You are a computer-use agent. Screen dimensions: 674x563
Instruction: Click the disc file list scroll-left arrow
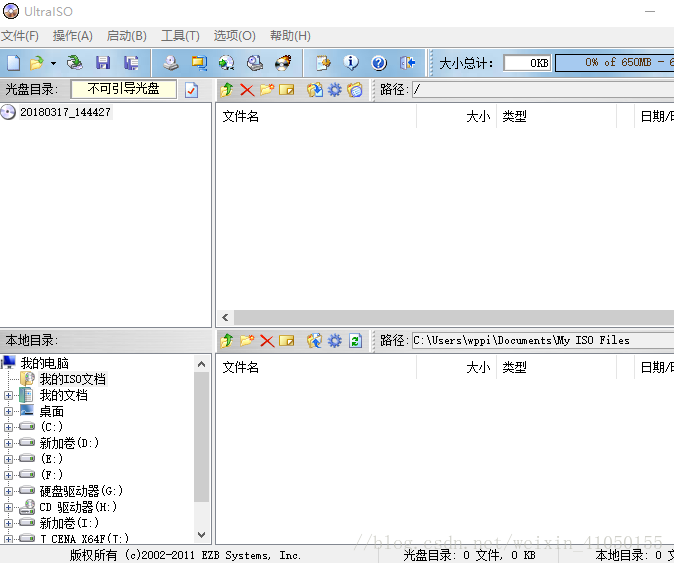(x=225, y=318)
